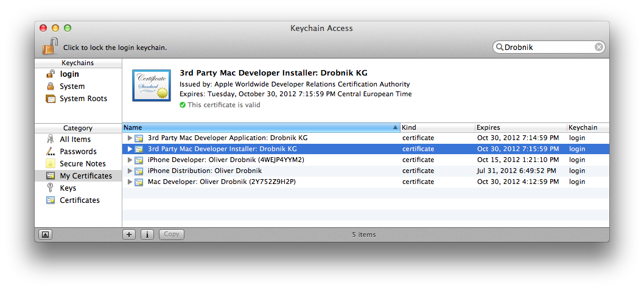The width and height of the screenshot is (644, 290).
Task: Select the My Certificates category
Action: pyautogui.click(x=78, y=175)
